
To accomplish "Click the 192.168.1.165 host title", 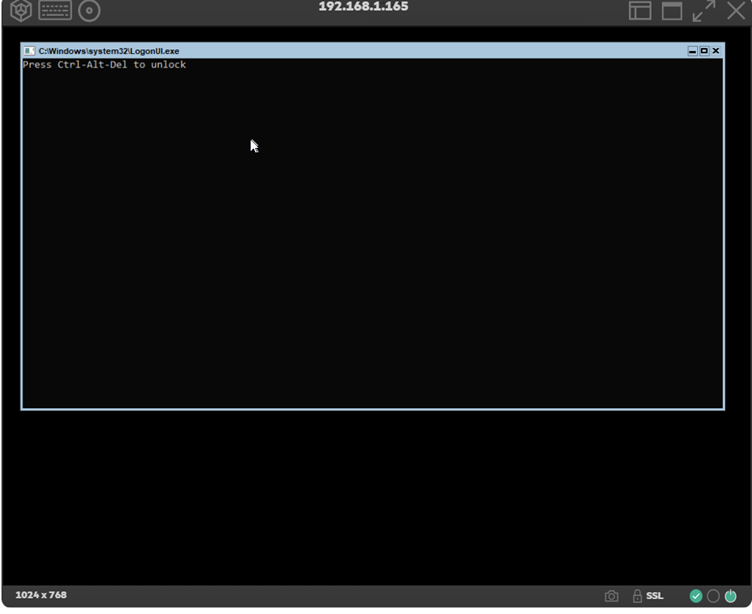I will pos(363,7).
